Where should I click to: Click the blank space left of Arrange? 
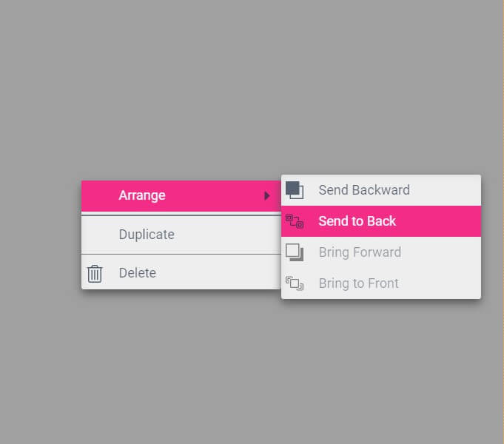click(100, 196)
